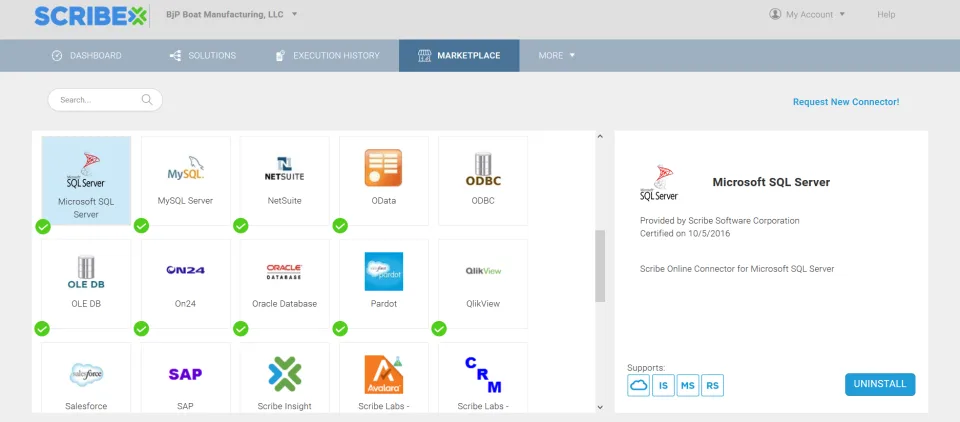Open the Pardot connector tile

tap(384, 284)
